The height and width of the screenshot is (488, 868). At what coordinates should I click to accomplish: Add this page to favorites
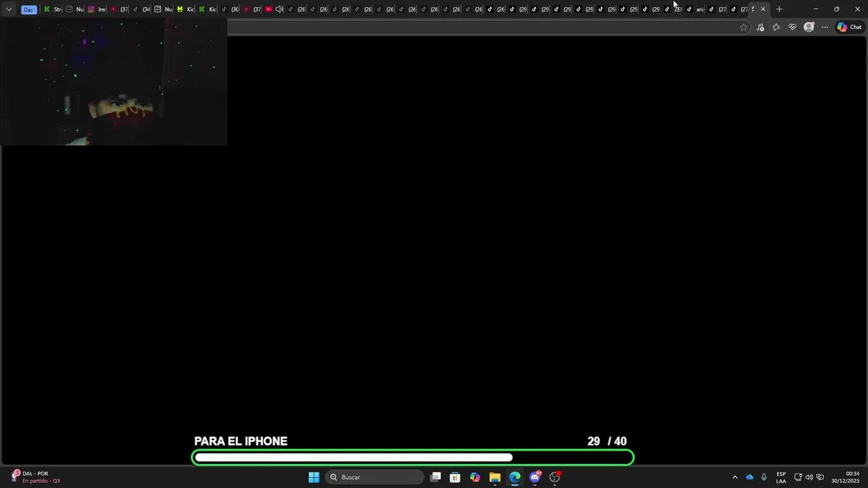point(744,27)
